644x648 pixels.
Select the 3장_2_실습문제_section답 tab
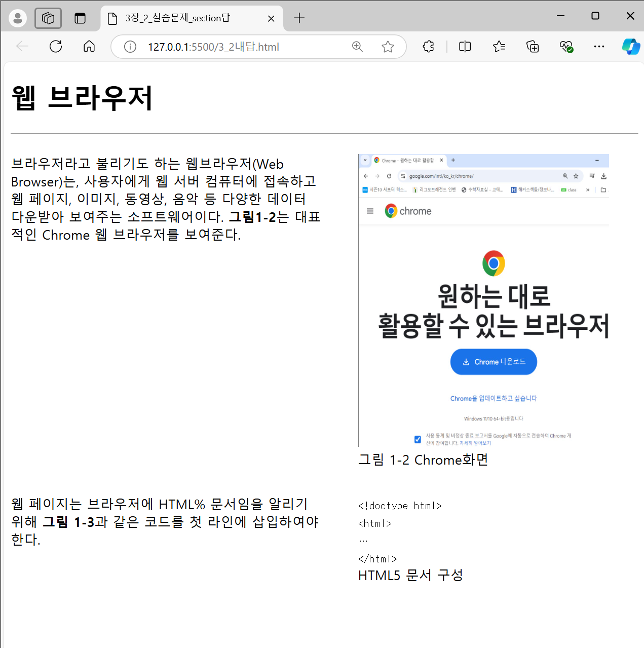coord(192,18)
